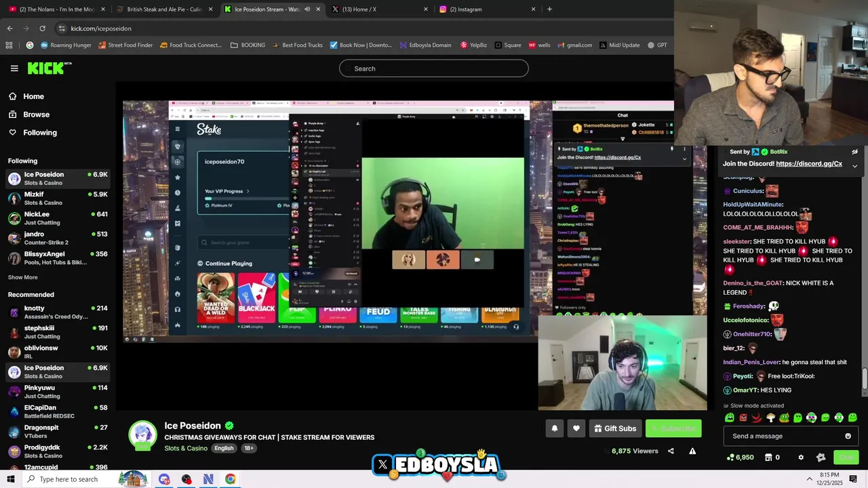Screen dimensions: 868x488
Task: Open Roaming Hunger bookmark
Action: point(66,45)
